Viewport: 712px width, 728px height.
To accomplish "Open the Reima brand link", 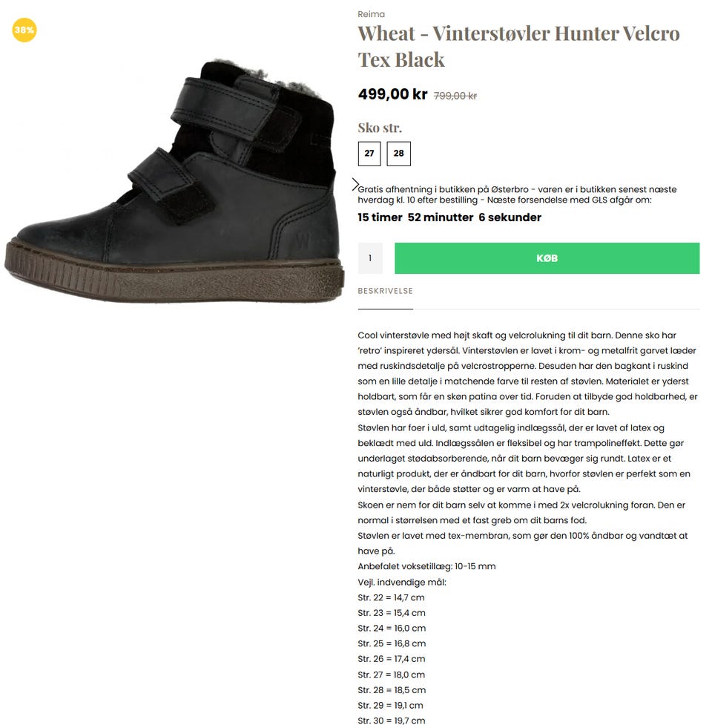I will [371, 14].
